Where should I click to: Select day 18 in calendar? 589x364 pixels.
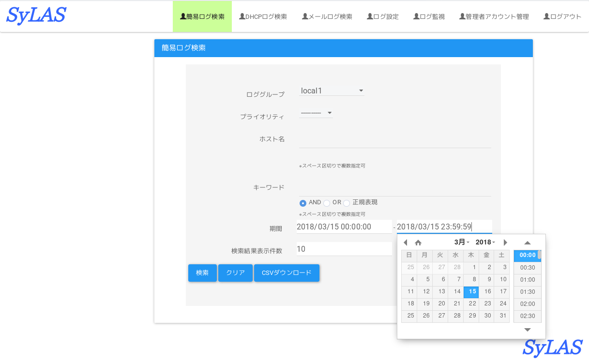(409, 303)
